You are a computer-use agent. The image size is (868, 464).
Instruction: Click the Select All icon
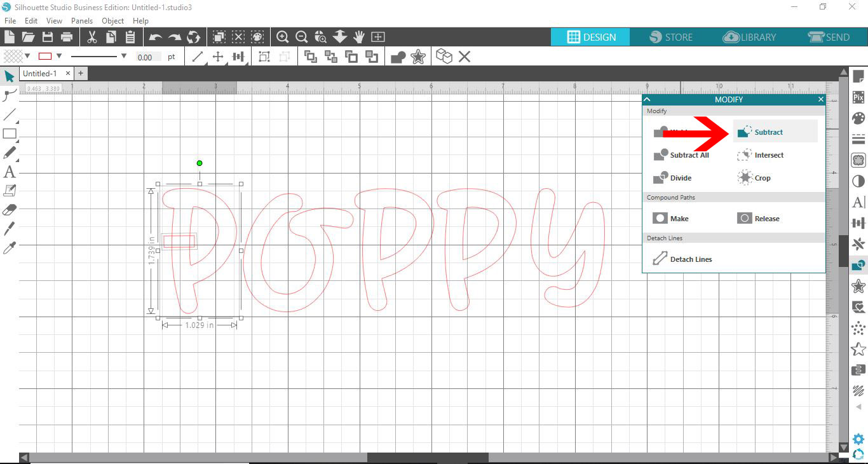click(219, 37)
